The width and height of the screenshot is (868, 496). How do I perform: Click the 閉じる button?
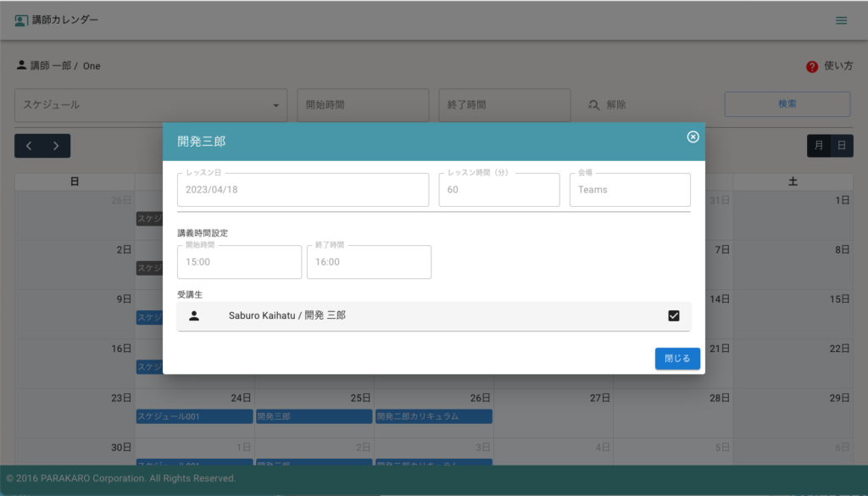677,359
